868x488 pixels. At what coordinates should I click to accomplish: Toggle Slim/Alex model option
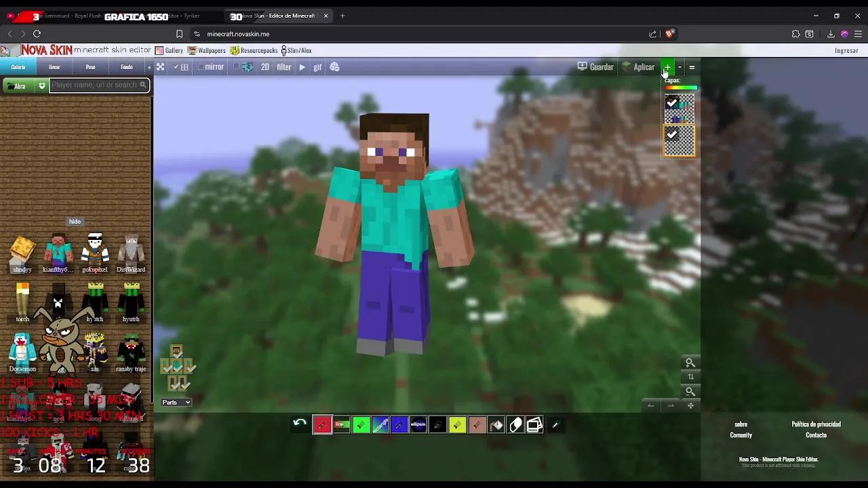coord(296,50)
